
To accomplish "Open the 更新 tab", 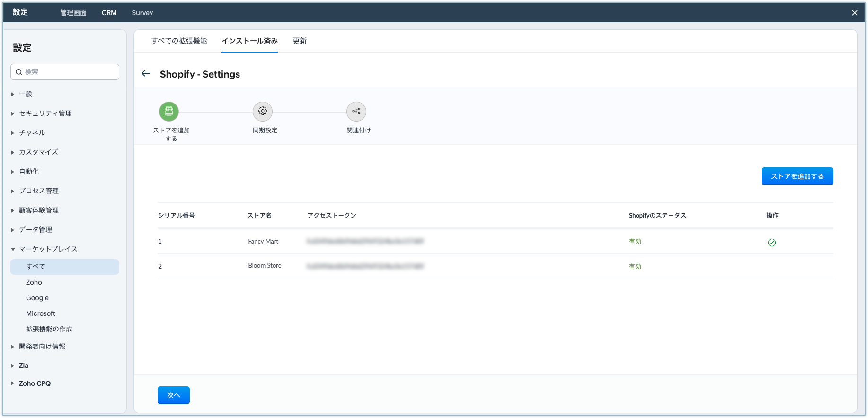I will [300, 41].
